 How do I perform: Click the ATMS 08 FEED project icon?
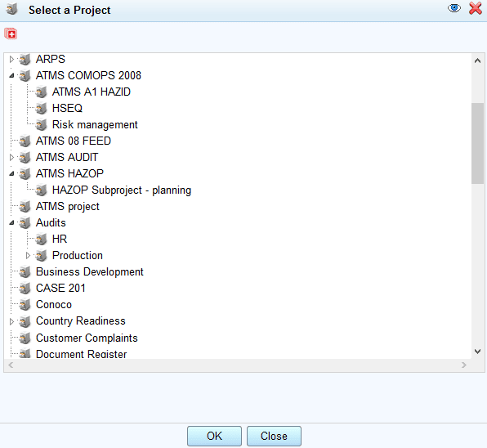25,141
